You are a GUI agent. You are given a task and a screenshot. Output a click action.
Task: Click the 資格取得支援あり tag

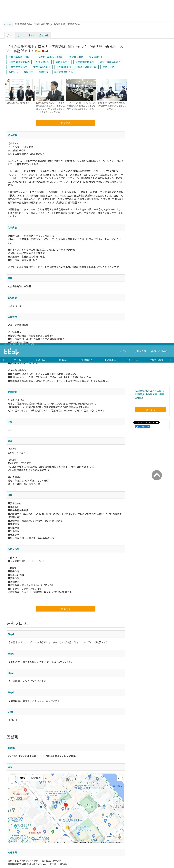pos(85,62)
